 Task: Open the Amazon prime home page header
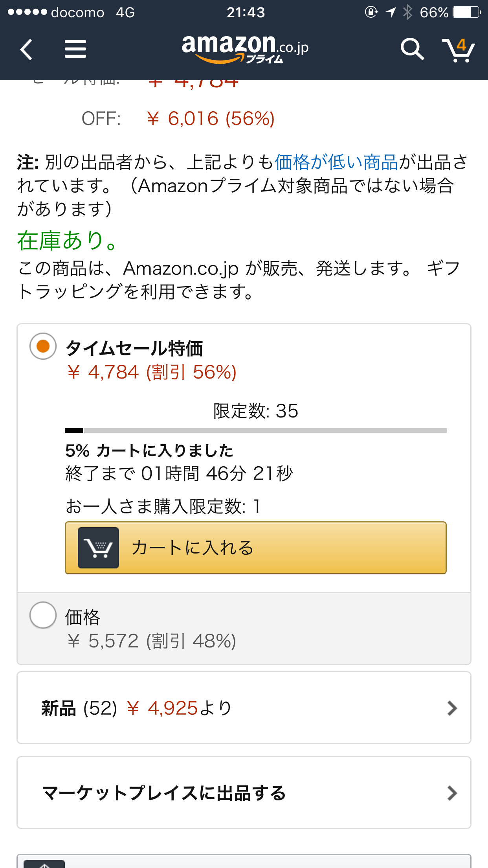coord(244,49)
